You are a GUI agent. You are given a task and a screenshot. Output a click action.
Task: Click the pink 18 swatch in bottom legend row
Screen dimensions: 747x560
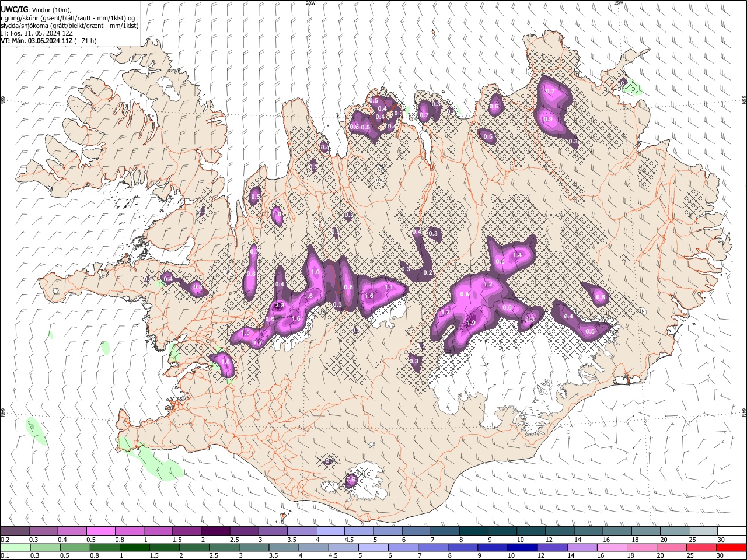641,547
